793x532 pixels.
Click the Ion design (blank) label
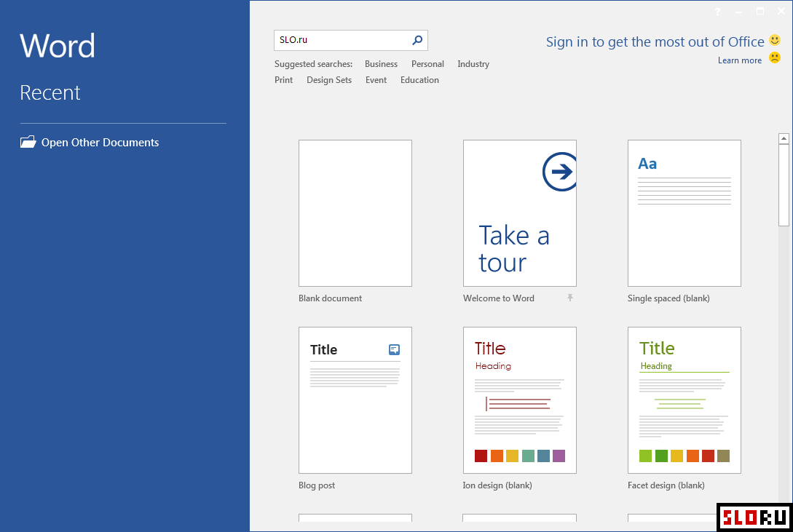click(497, 485)
